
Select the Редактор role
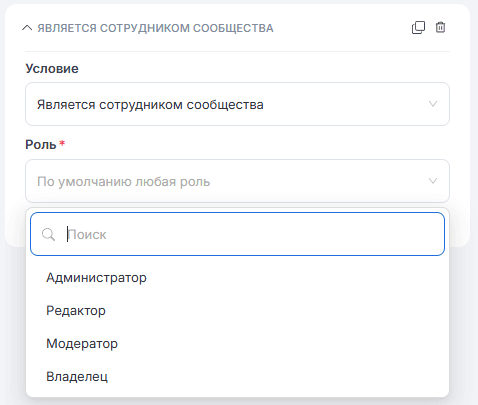click(x=237, y=311)
